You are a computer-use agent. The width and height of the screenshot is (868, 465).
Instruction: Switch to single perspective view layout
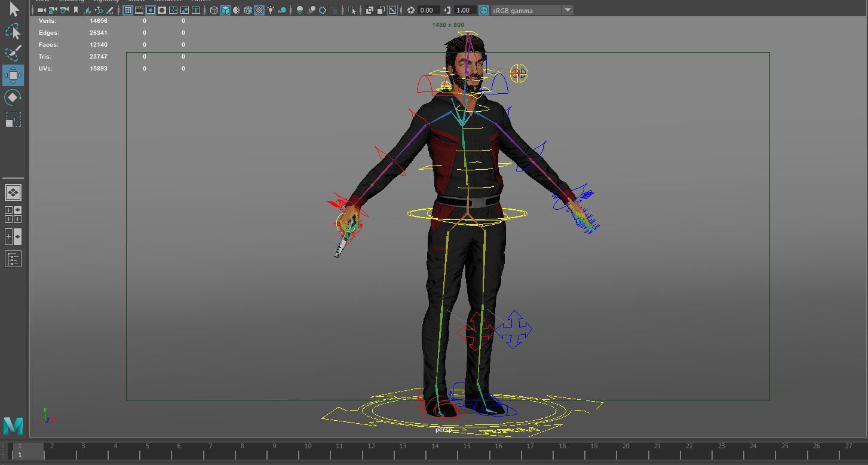pyautogui.click(x=13, y=192)
